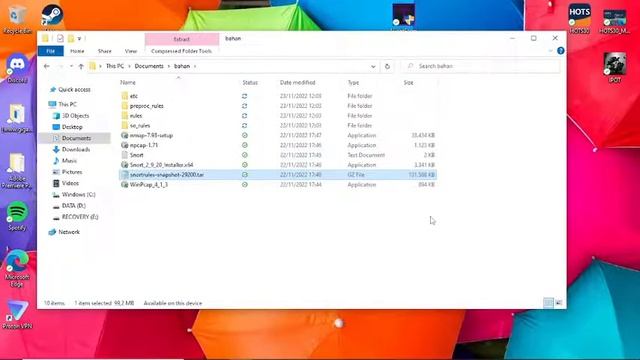
Task: Open Windows (C:) drive in navigation pane
Action: [78, 194]
